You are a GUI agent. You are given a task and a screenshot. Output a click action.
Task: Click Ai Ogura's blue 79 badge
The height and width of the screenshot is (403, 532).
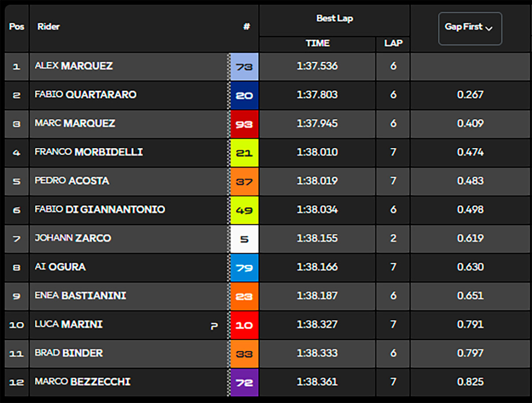(x=244, y=267)
